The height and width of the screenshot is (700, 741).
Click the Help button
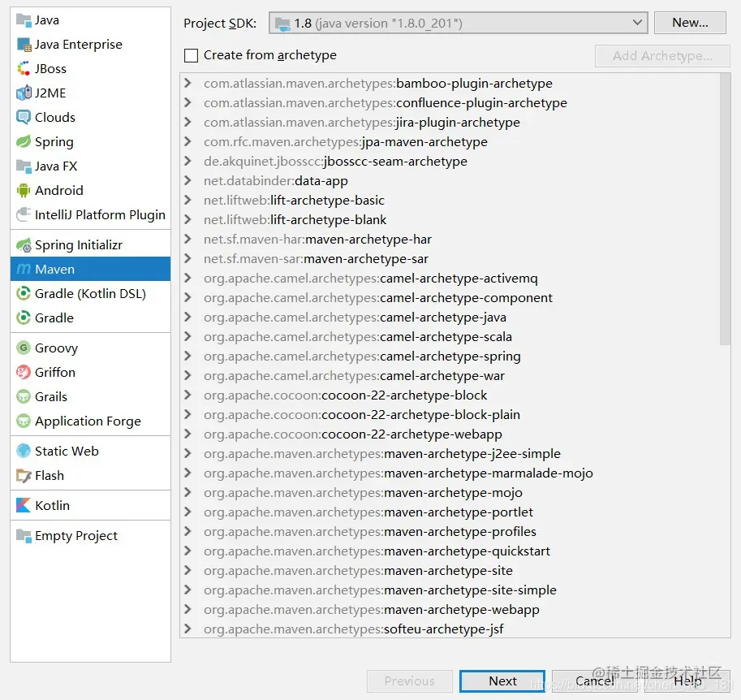(687, 681)
